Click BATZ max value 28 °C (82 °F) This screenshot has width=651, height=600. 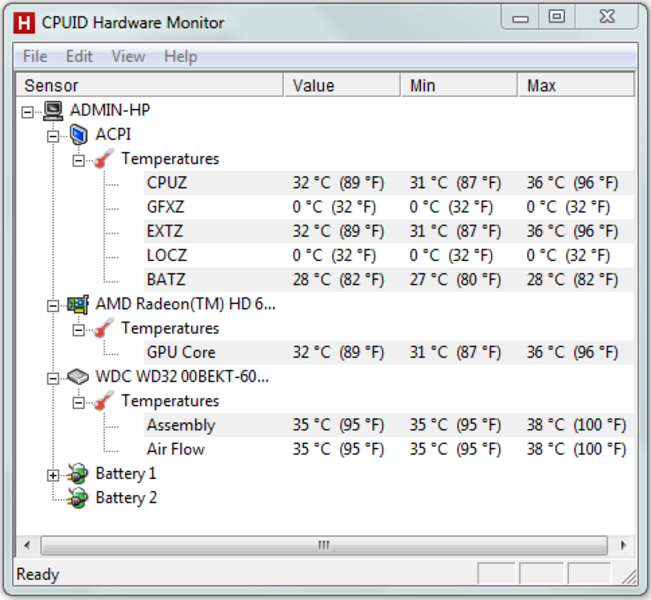click(x=573, y=280)
